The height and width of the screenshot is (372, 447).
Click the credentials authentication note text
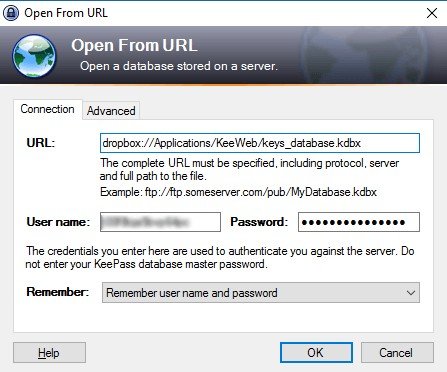click(220, 257)
